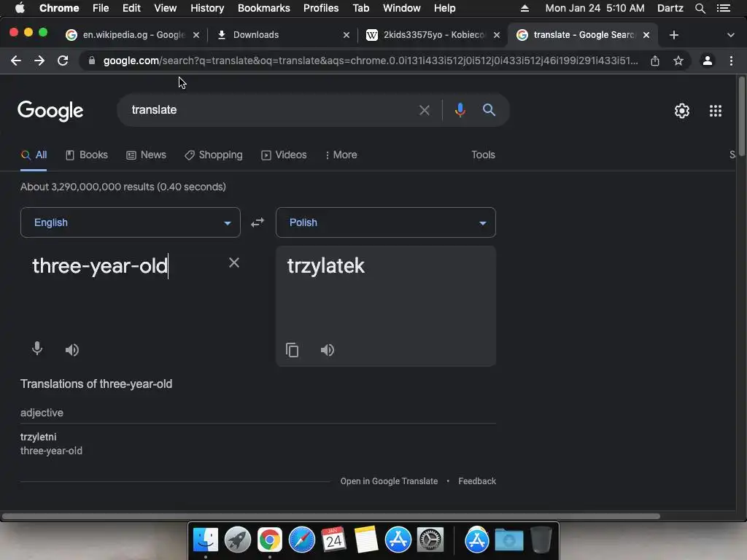Open Calendar from the Dock
The image size is (747, 560).
tap(333, 540)
